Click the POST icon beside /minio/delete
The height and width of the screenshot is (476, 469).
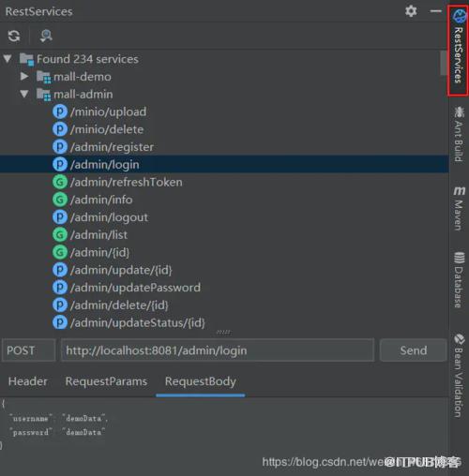pyautogui.click(x=60, y=129)
